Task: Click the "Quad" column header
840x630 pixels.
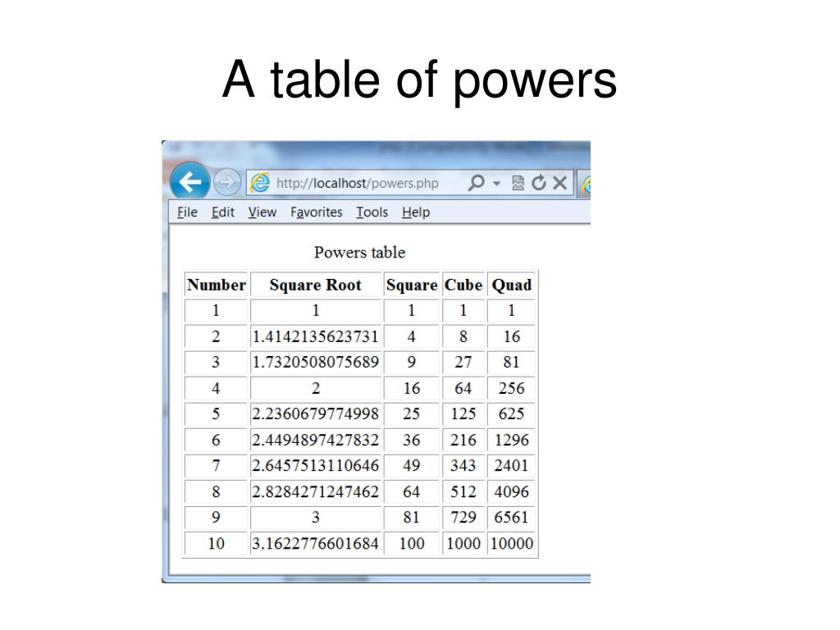Action: click(x=512, y=285)
